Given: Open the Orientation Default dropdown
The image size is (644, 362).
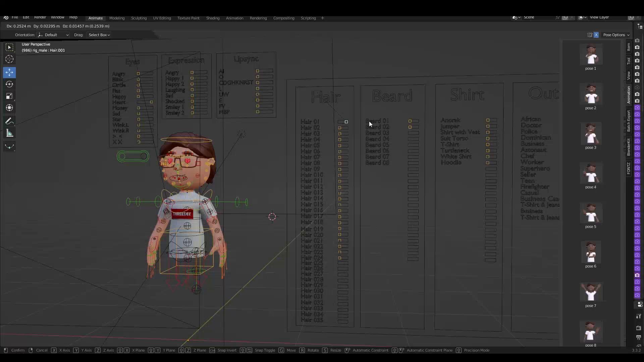Looking at the screenshot, I should 54,35.
